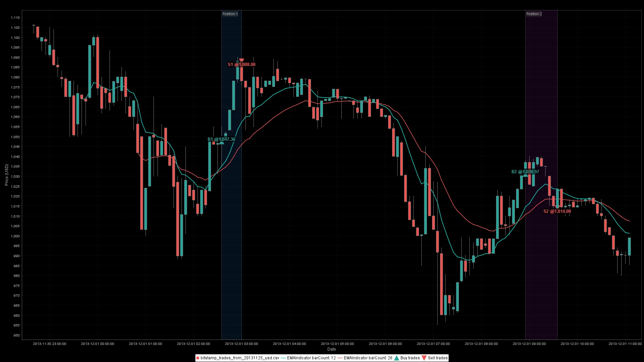This screenshot has width=644, height=362.
Task: Select the Position 1 label tab
Action: point(230,14)
